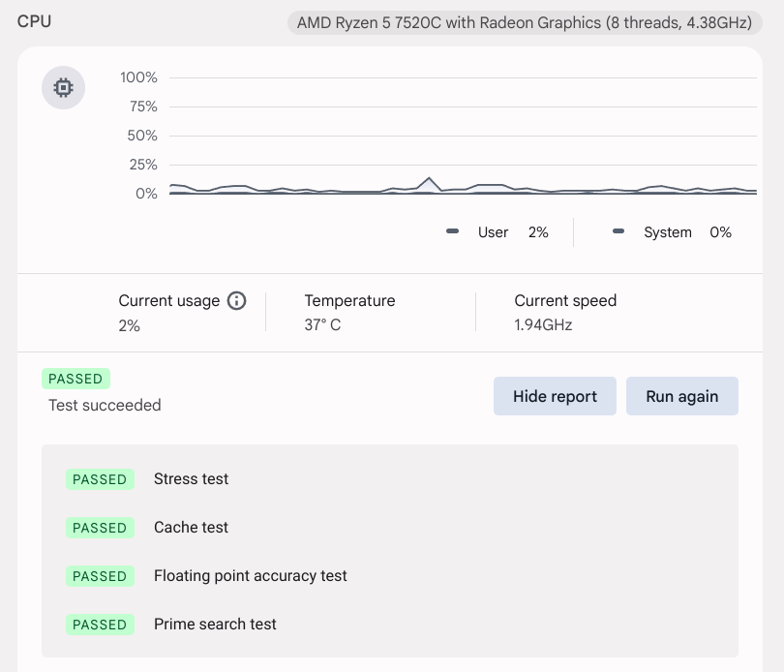
Task: Click the Temperature 37° C reading
Action: (350, 313)
